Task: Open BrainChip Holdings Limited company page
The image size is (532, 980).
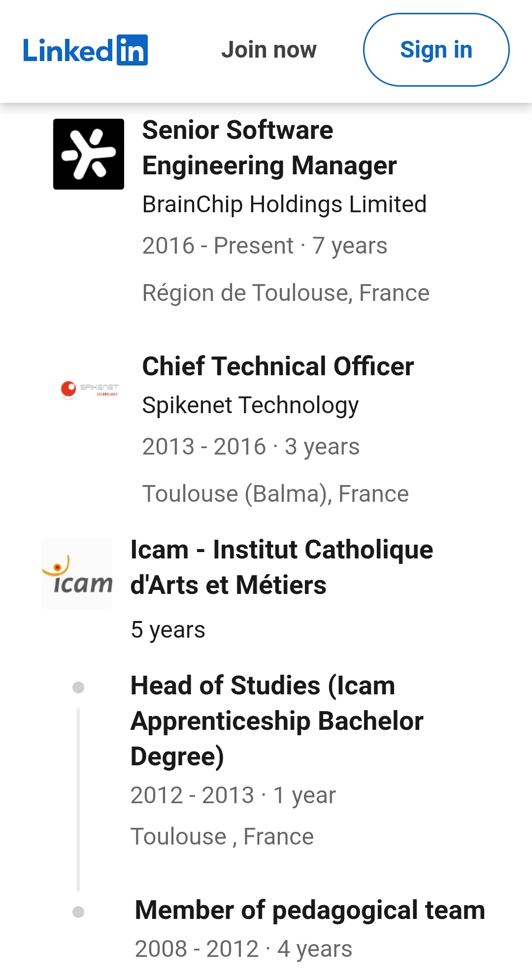Action: pyautogui.click(x=284, y=204)
